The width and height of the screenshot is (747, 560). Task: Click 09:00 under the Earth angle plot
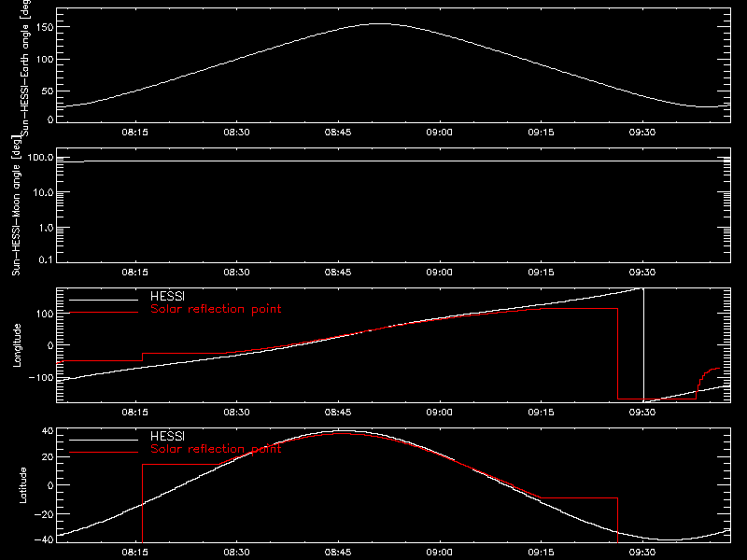point(439,132)
